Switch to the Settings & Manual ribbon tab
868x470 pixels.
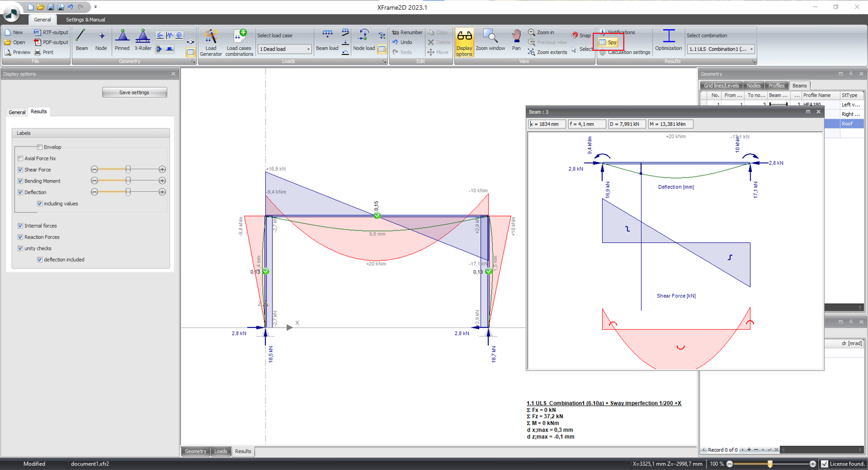click(x=85, y=20)
